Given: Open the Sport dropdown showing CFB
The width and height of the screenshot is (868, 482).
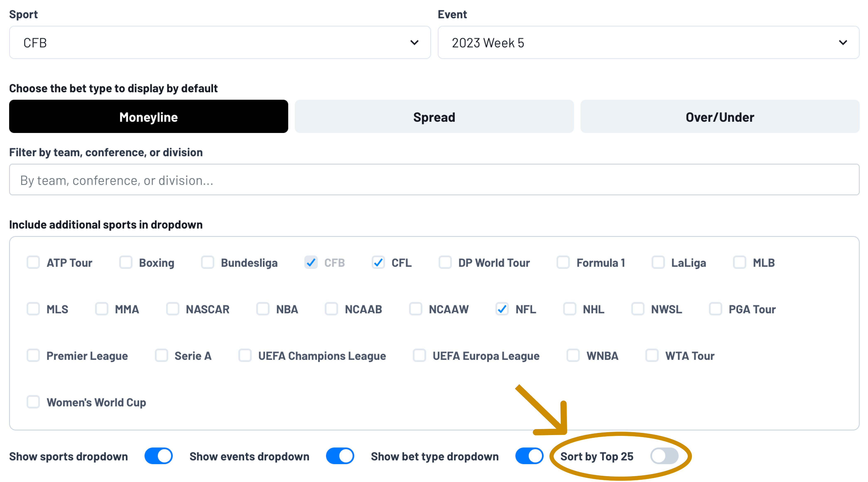Looking at the screenshot, I should point(220,42).
